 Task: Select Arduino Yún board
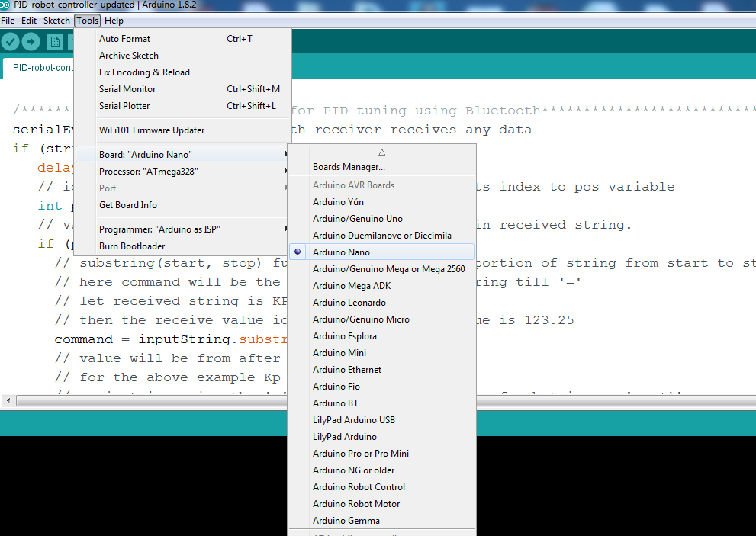click(382, 201)
